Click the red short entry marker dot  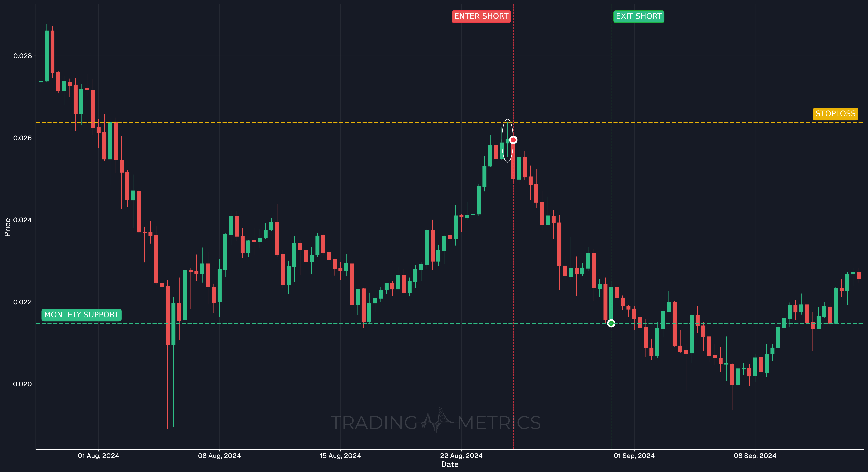(513, 140)
